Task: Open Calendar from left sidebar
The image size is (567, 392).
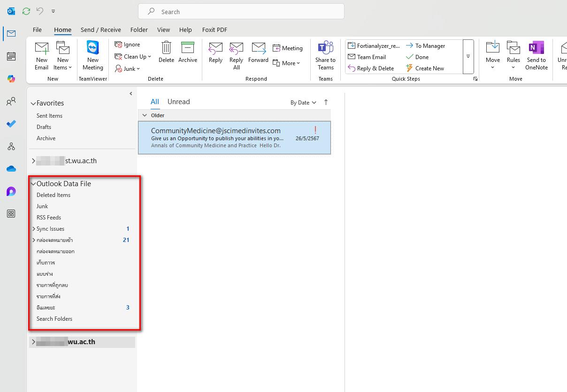Action: coord(11,56)
